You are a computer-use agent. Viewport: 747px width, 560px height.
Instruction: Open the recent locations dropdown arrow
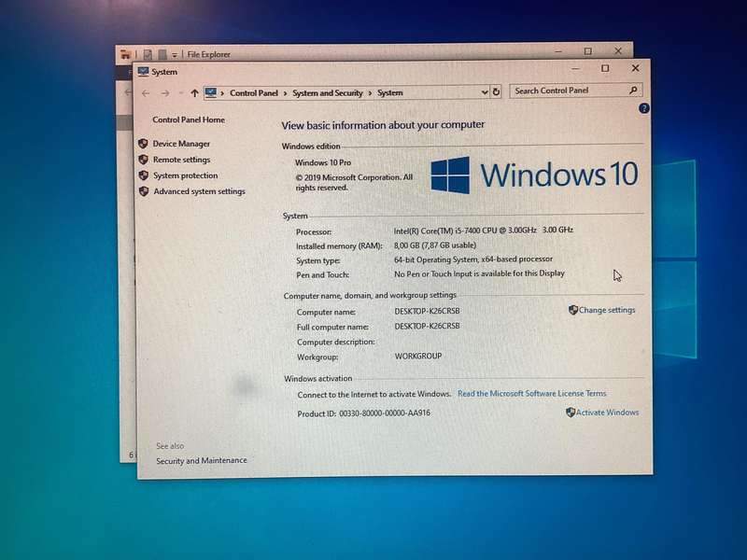click(x=180, y=93)
